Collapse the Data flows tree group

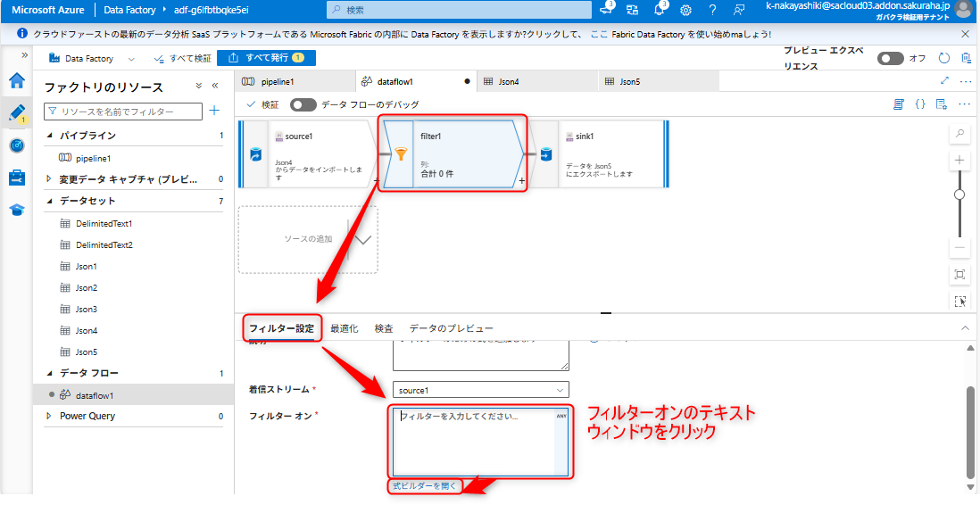49,372
